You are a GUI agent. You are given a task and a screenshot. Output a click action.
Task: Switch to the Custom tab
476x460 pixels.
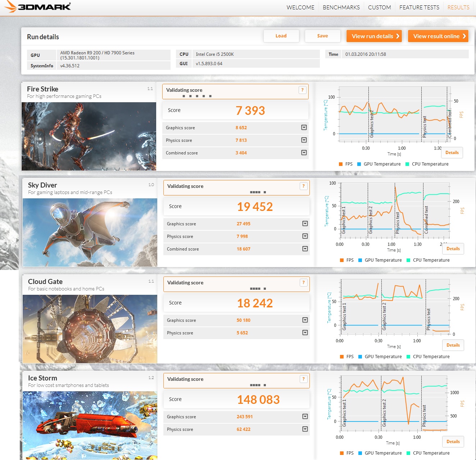point(379,7)
